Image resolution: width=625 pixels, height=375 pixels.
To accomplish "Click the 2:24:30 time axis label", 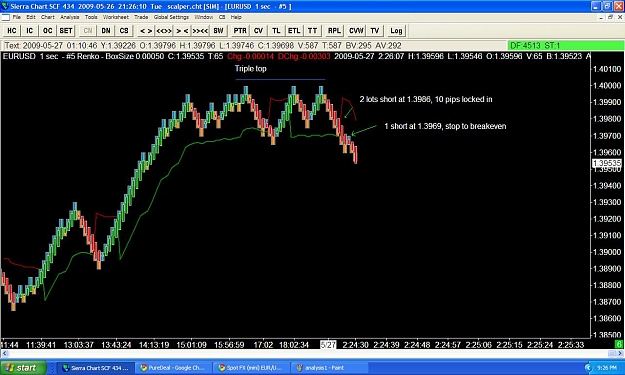I will pyautogui.click(x=356, y=345).
